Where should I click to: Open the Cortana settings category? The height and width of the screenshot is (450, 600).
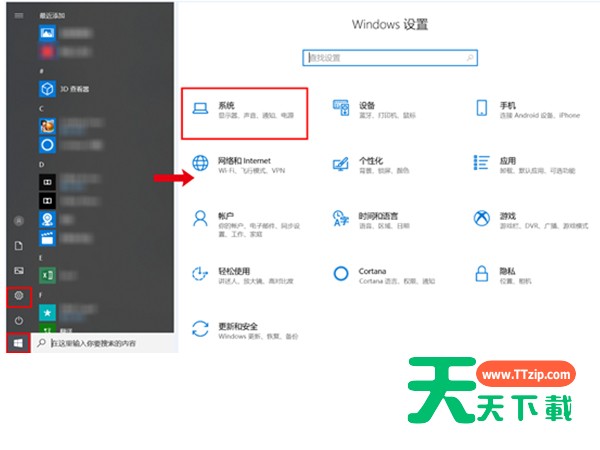383,275
